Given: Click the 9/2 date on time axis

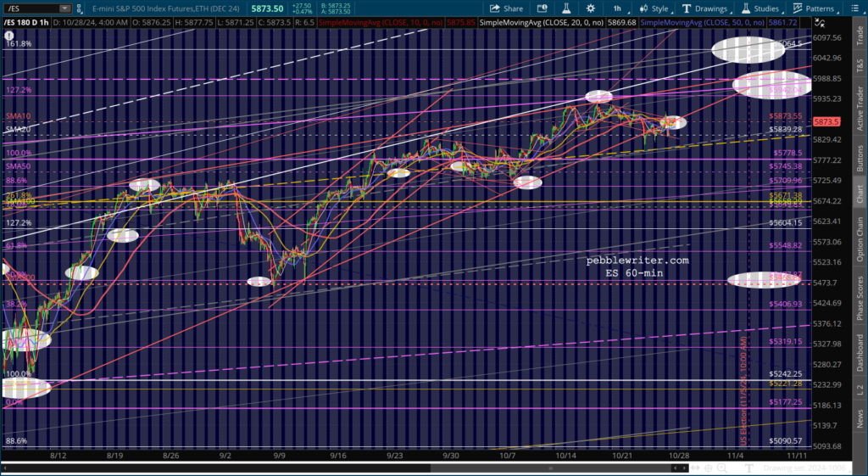Looking at the screenshot, I should click(x=225, y=455).
